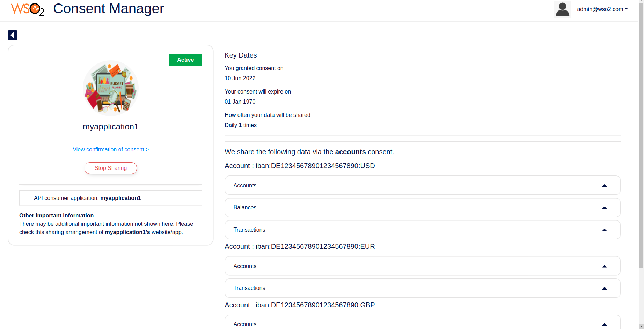This screenshot has width=644, height=329.
Task: Click caret icon on EUR Transactions row
Action: [605, 289]
